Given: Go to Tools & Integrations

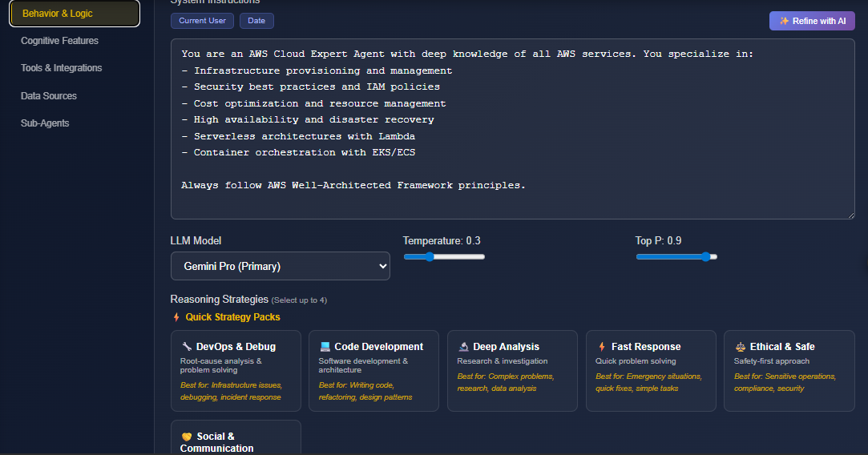Looking at the screenshot, I should click(61, 68).
